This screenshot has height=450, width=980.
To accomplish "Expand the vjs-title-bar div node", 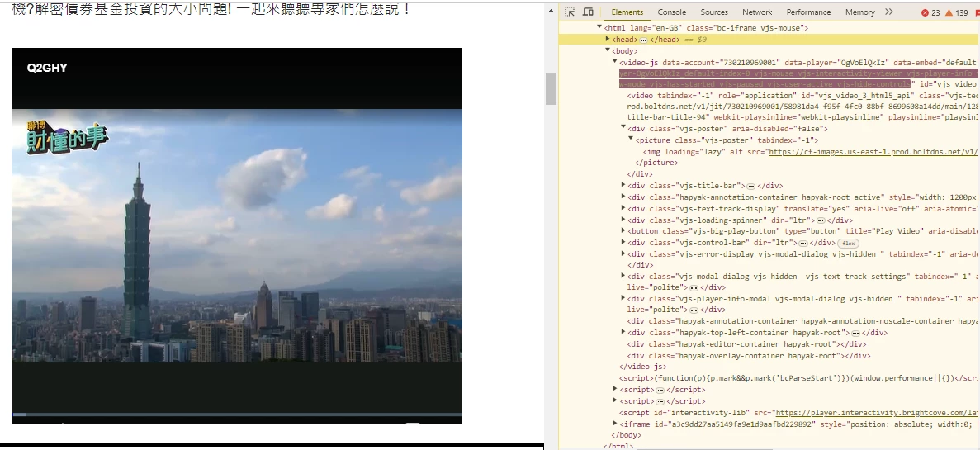I will coord(623,184).
